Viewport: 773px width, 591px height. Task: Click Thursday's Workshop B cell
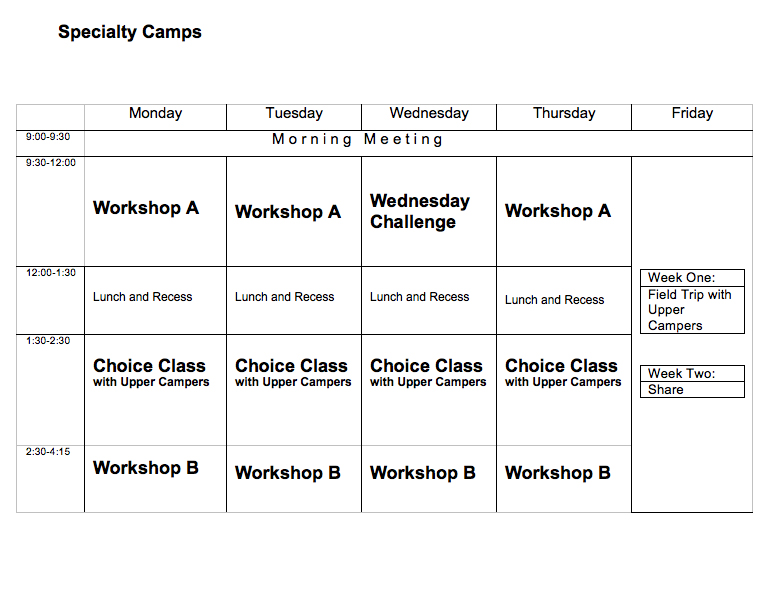click(558, 473)
